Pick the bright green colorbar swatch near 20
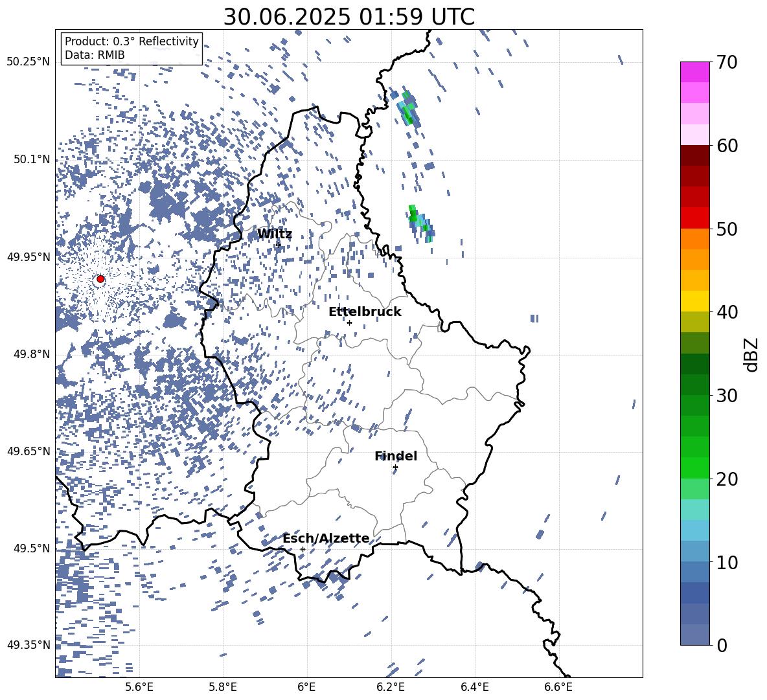 coord(695,468)
